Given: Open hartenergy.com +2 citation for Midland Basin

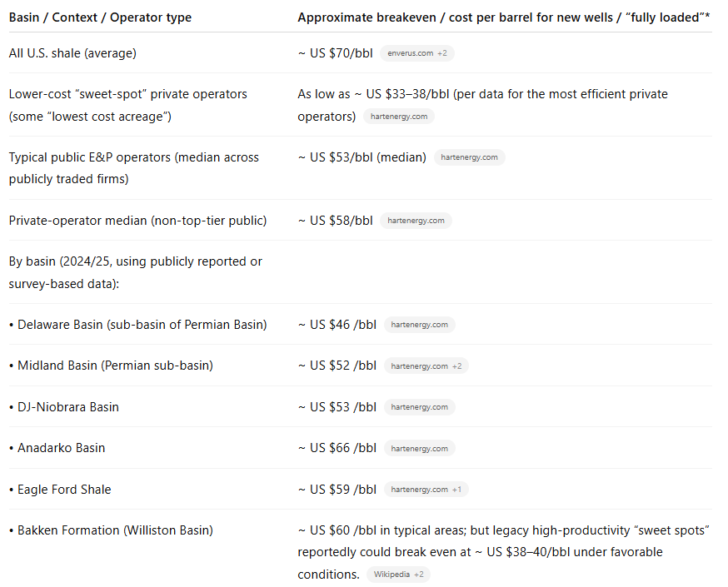Looking at the screenshot, I should click(426, 366).
